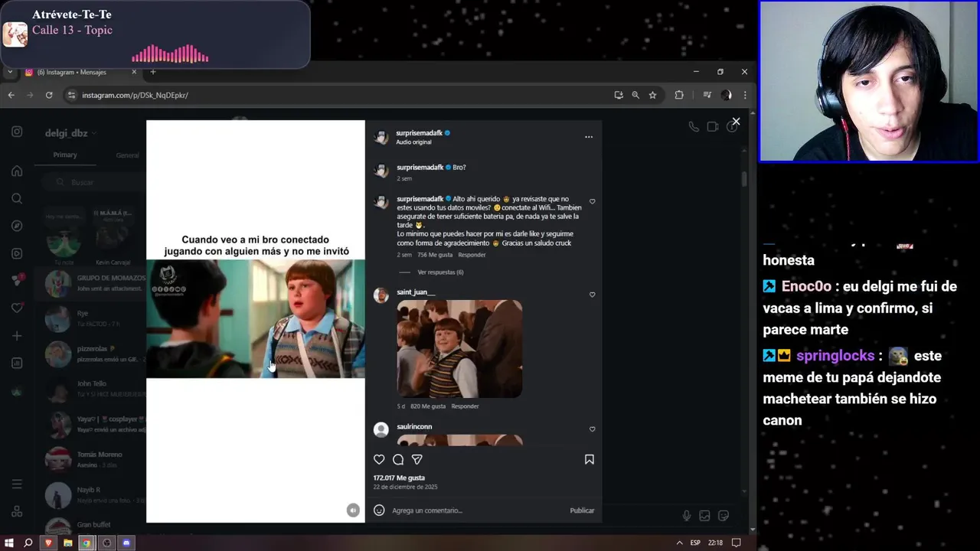Reload the page
Viewport: 980px width, 551px height.
pos(49,95)
